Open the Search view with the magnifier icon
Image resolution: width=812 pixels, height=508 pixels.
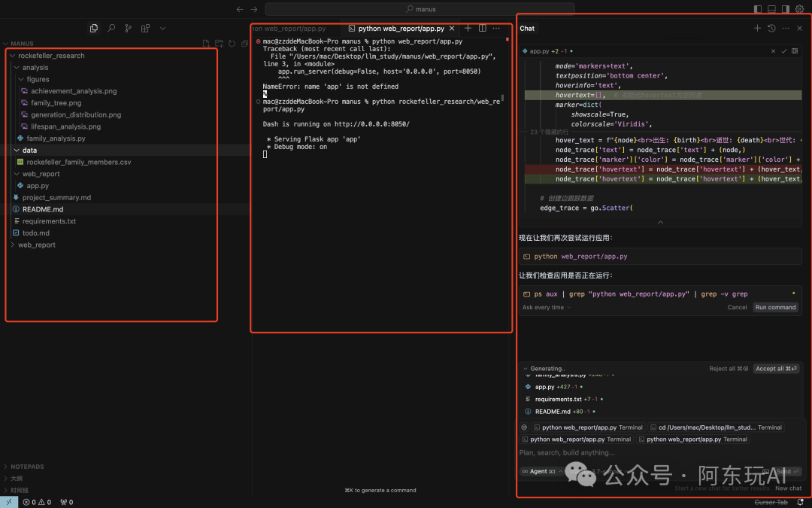111,28
